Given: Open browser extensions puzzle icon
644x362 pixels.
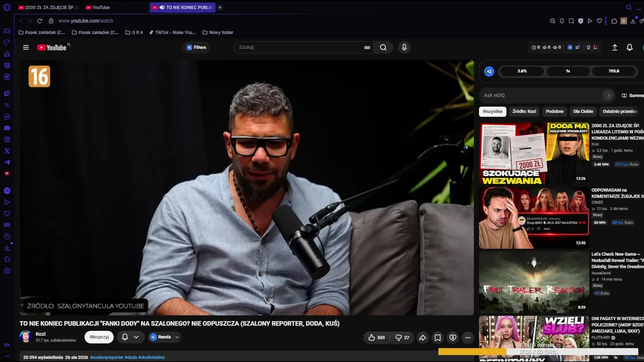Looking at the screenshot, I should point(614,21).
